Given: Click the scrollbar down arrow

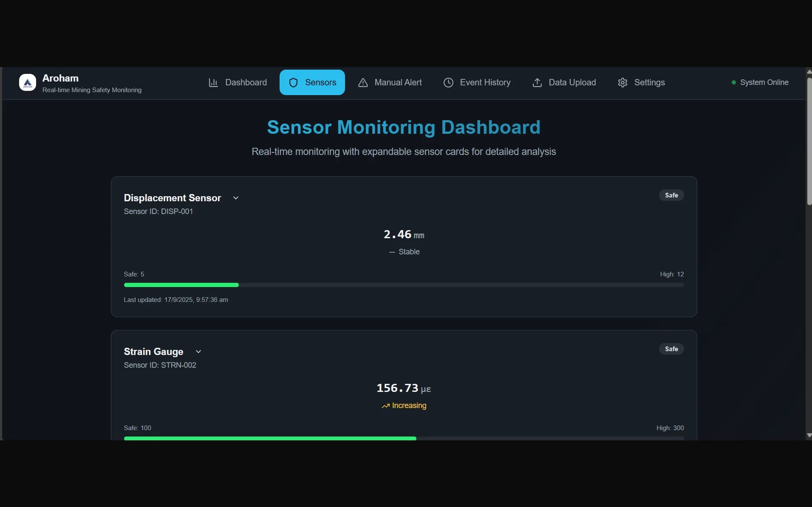Looking at the screenshot, I should [809, 436].
